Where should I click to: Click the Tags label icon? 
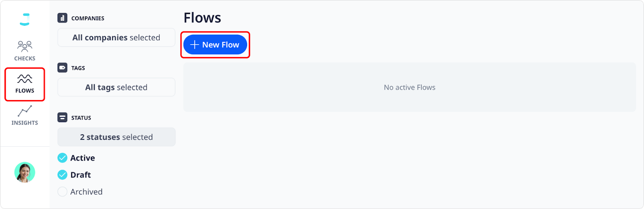pyautogui.click(x=62, y=68)
